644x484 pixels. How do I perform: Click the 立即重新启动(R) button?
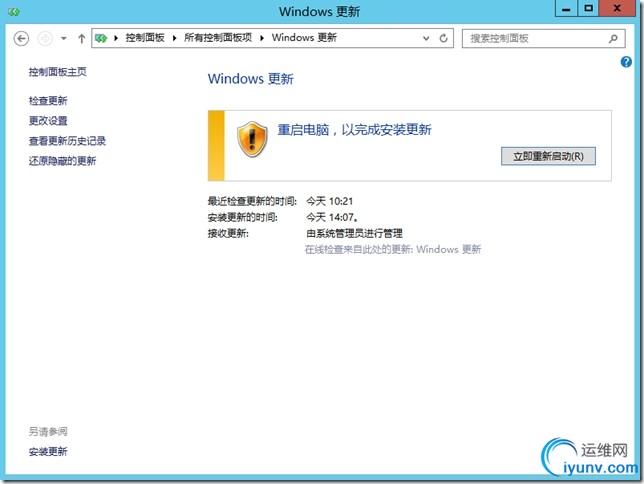click(548, 156)
